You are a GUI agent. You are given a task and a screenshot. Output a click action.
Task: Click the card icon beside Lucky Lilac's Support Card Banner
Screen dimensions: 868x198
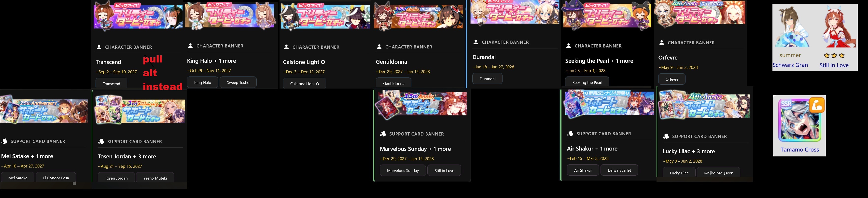coord(666,136)
